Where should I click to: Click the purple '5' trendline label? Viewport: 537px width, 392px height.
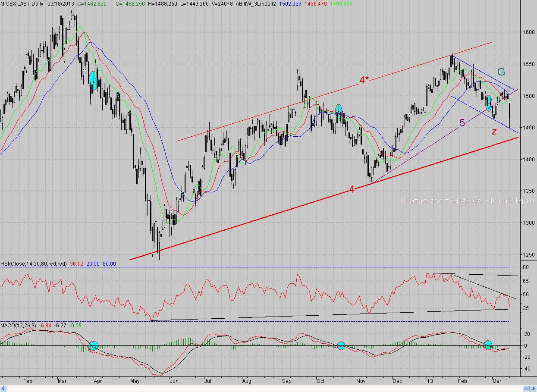(462, 123)
